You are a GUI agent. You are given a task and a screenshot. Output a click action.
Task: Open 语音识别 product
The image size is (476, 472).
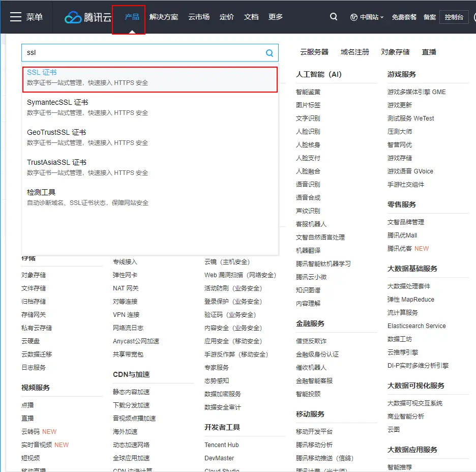(x=308, y=185)
